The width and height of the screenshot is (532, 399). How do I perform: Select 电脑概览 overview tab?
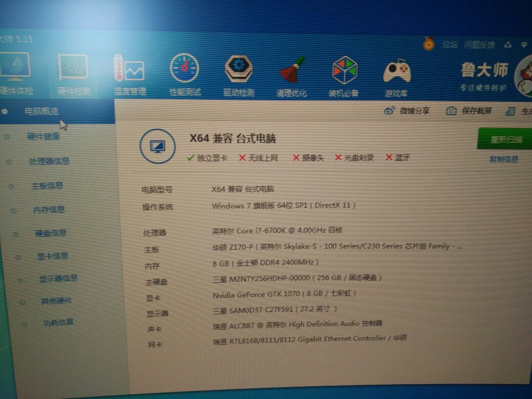click(41, 111)
